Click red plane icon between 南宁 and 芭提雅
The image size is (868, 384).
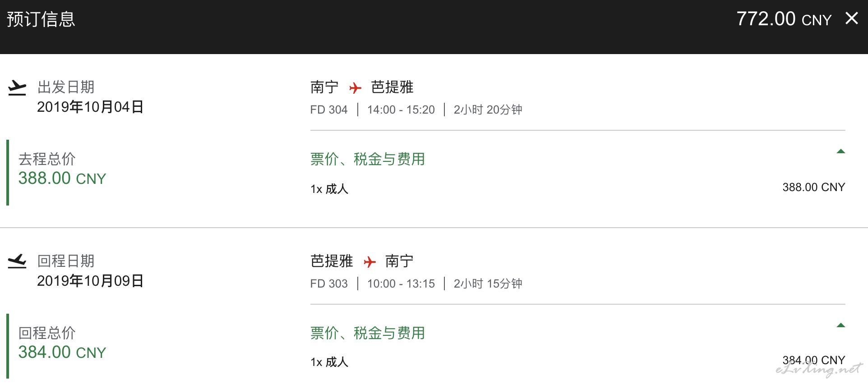[356, 87]
